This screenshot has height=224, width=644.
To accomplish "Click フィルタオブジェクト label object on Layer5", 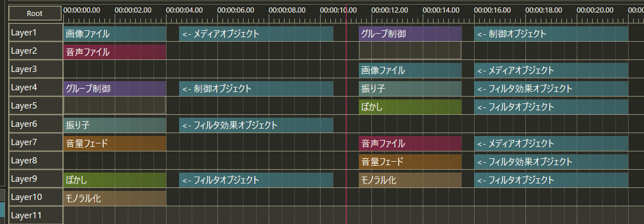I will (551, 107).
